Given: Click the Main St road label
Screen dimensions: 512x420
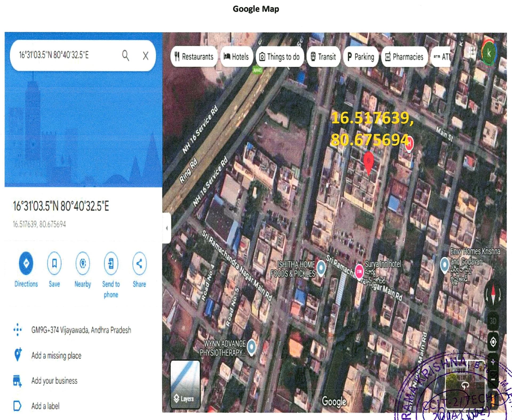Looking at the screenshot, I should pyautogui.click(x=445, y=134).
